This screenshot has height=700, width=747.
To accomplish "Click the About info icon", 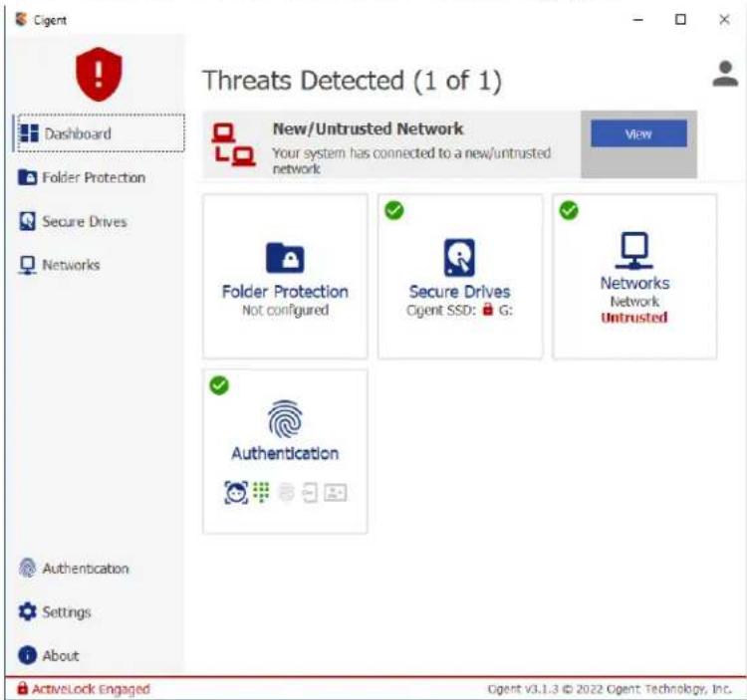I will pyautogui.click(x=27, y=655).
